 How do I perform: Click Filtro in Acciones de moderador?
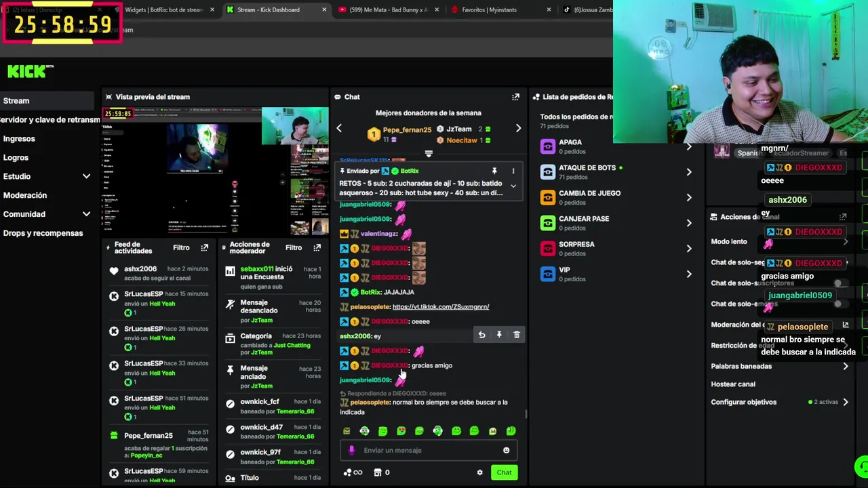[294, 247]
